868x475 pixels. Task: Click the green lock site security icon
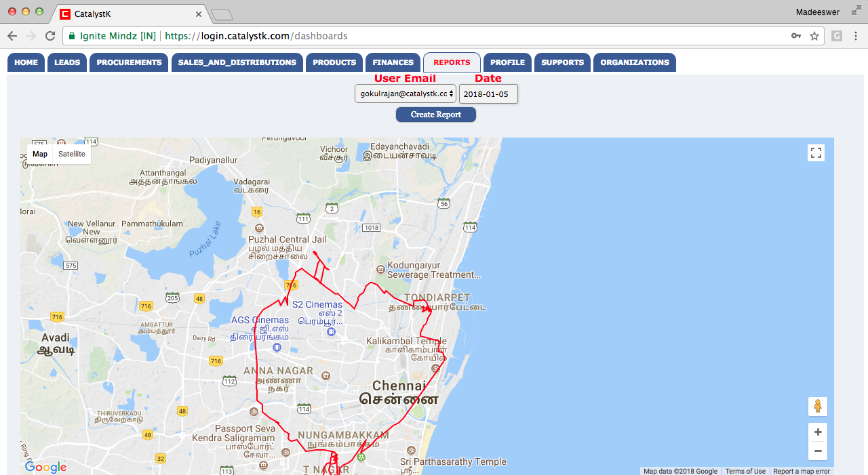(x=71, y=36)
